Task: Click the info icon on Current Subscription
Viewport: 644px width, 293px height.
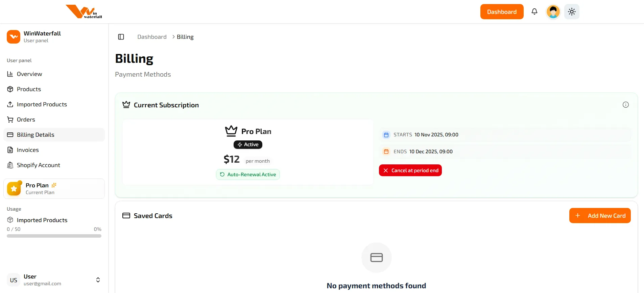Action: click(x=626, y=105)
